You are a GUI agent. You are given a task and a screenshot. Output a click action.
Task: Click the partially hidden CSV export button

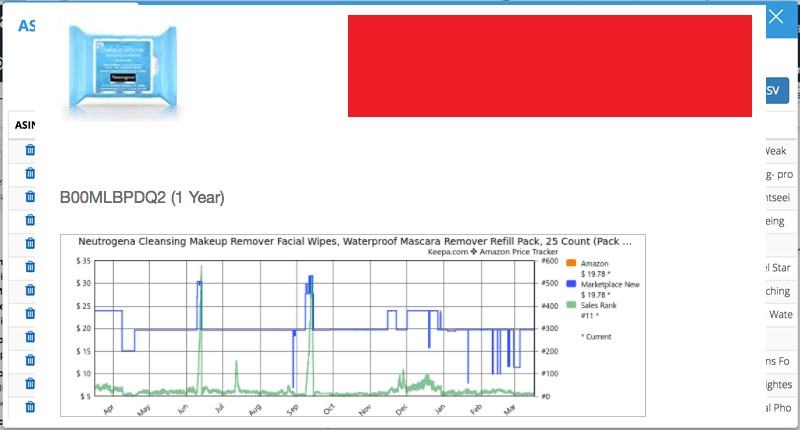777,90
